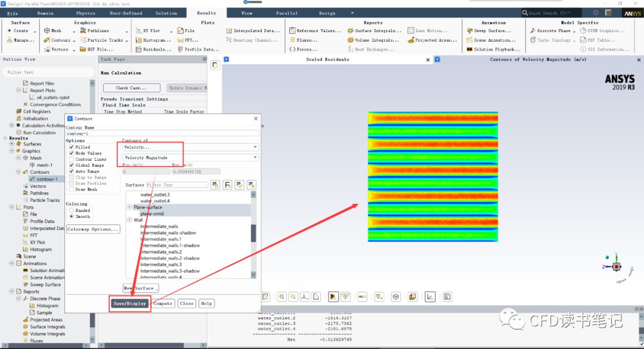Screen dimensions: 644x349
Task: Expand the Create dropdown in Surface group
Action: [x=35, y=31]
